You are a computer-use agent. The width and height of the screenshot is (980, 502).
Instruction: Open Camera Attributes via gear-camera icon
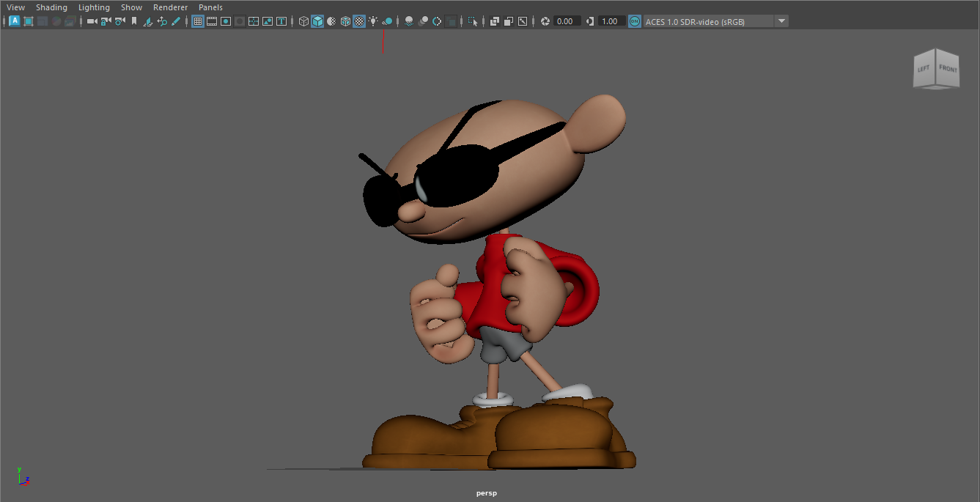pyautogui.click(x=119, y=21)
